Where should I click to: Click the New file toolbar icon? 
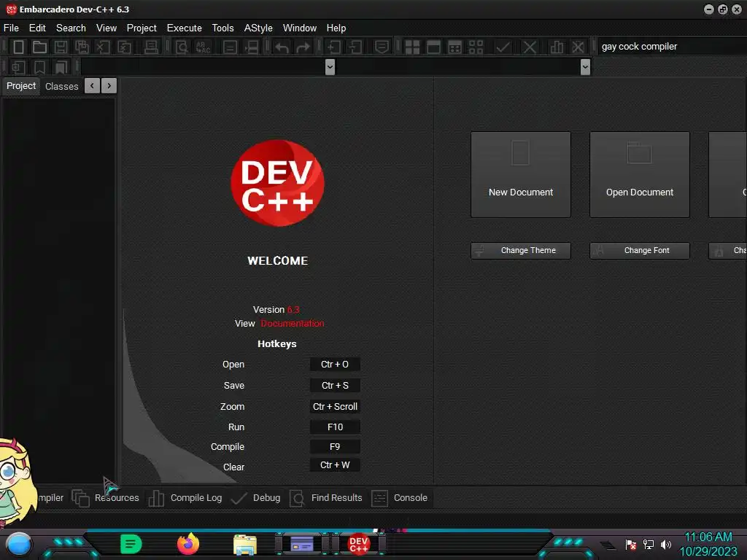(x=18, y=47)
